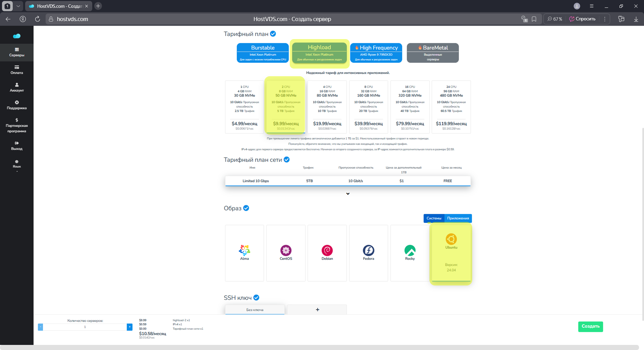Select the Ubuntu image

pos(451,253)
